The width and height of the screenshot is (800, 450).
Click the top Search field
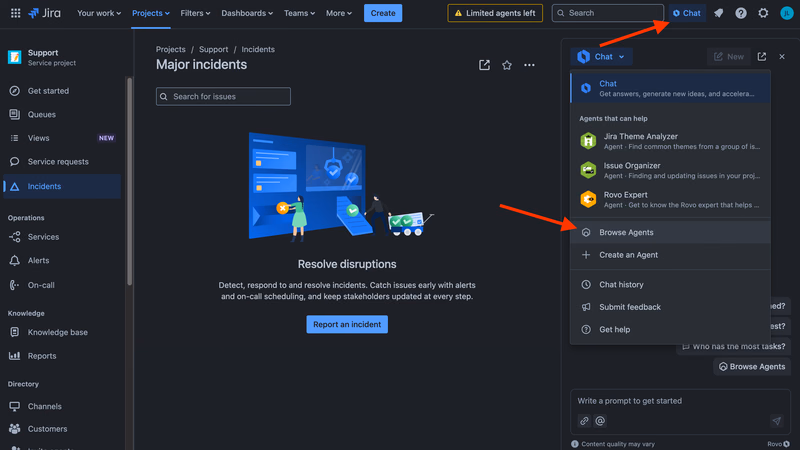[608, 13]
